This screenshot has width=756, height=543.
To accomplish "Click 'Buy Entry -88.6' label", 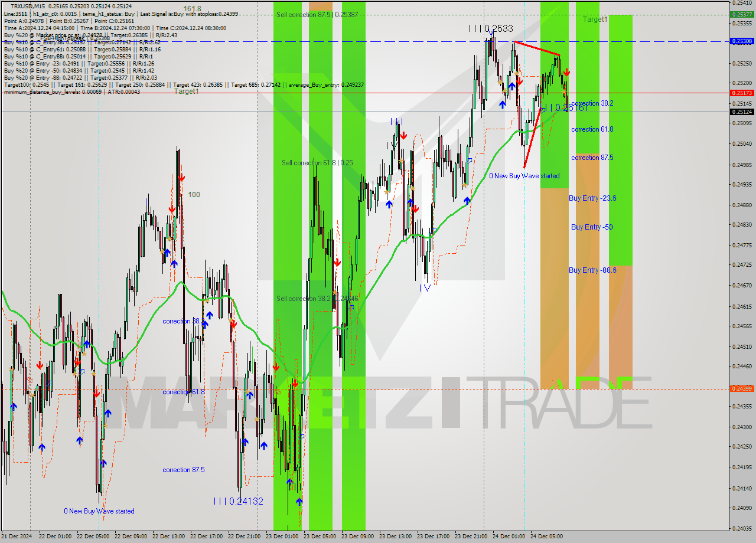I will (x=592, y=270).
